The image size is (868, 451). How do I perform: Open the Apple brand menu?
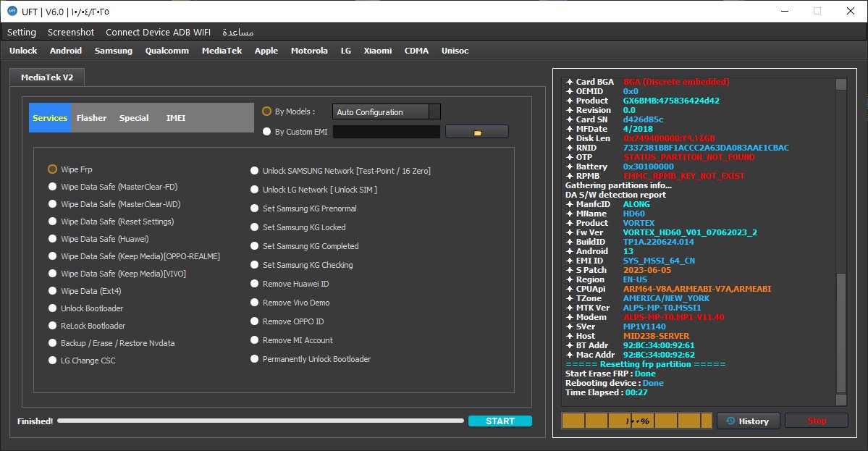pos(266,51)
